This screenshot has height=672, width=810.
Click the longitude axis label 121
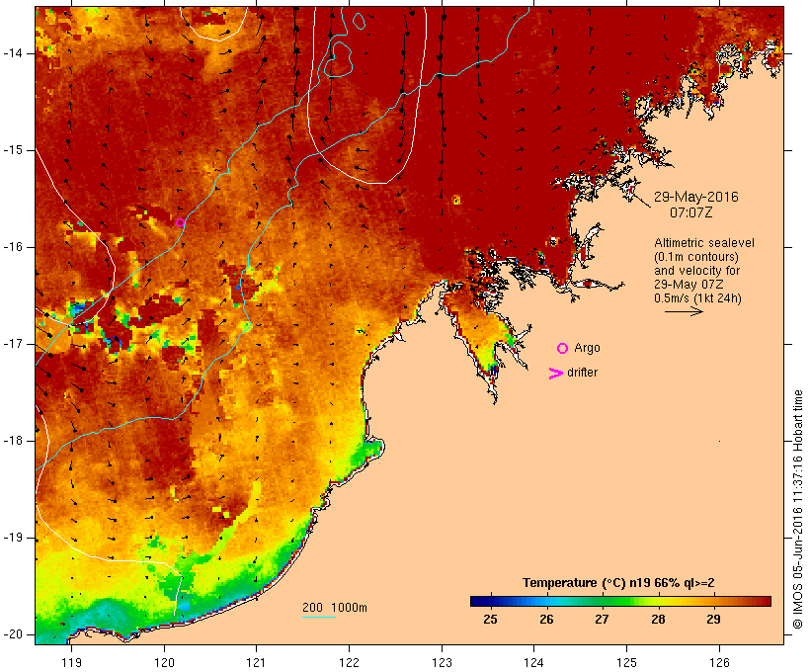256,662
